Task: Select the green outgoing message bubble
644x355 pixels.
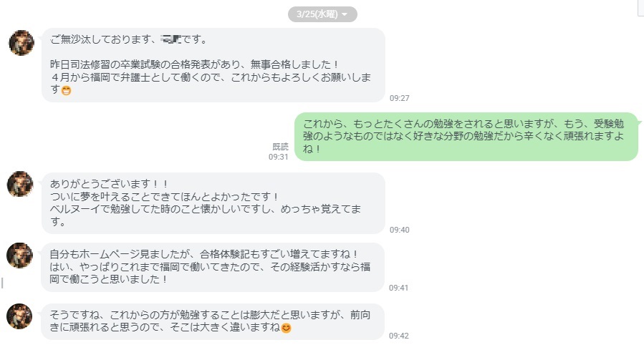Action: 466,136
